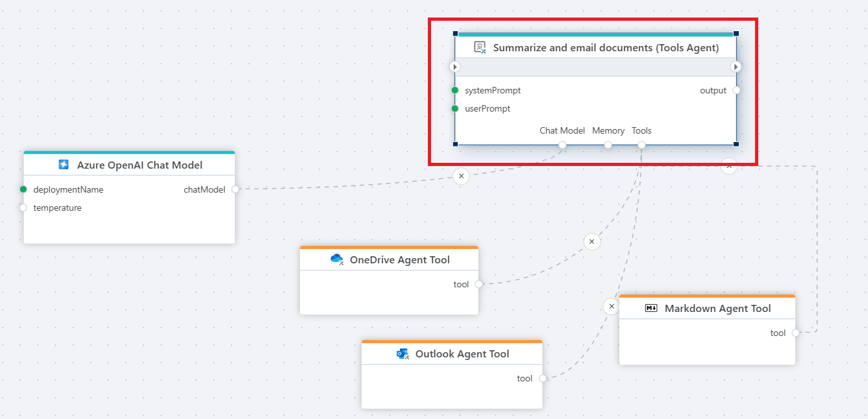Click the OneDrive cloud icon

(x=336, y=259)
